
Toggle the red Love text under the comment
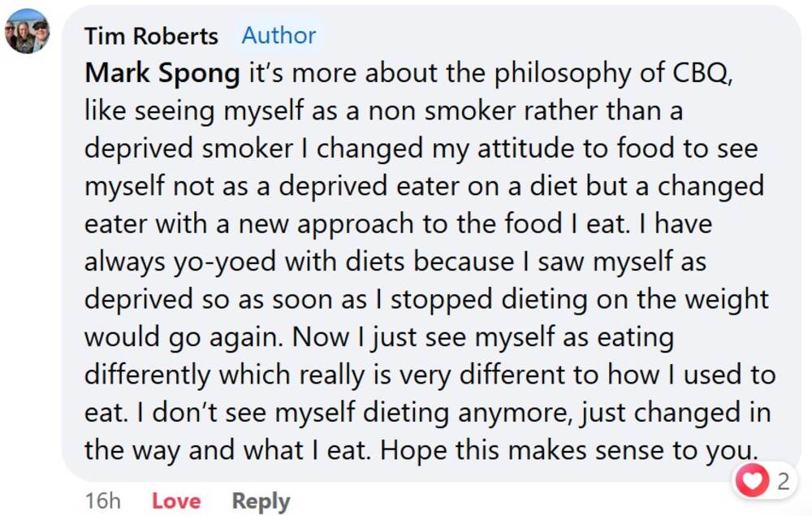tap(176, 501)
